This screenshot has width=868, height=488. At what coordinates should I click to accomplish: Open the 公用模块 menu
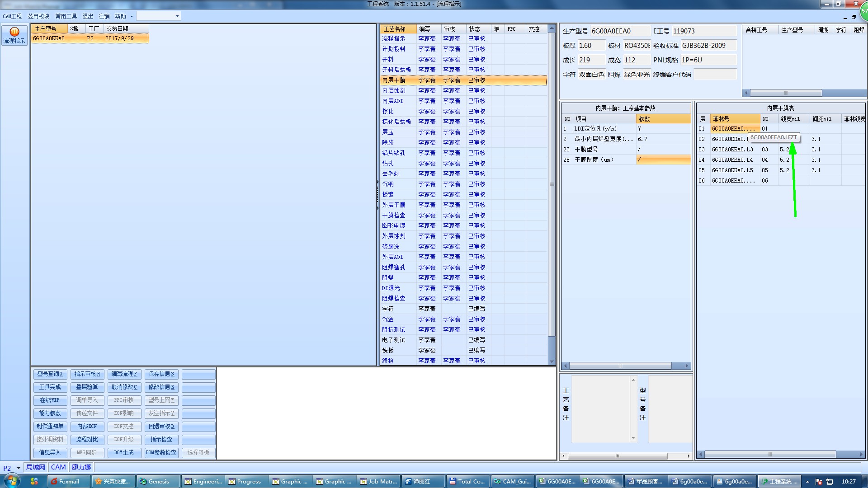[38, 16]
